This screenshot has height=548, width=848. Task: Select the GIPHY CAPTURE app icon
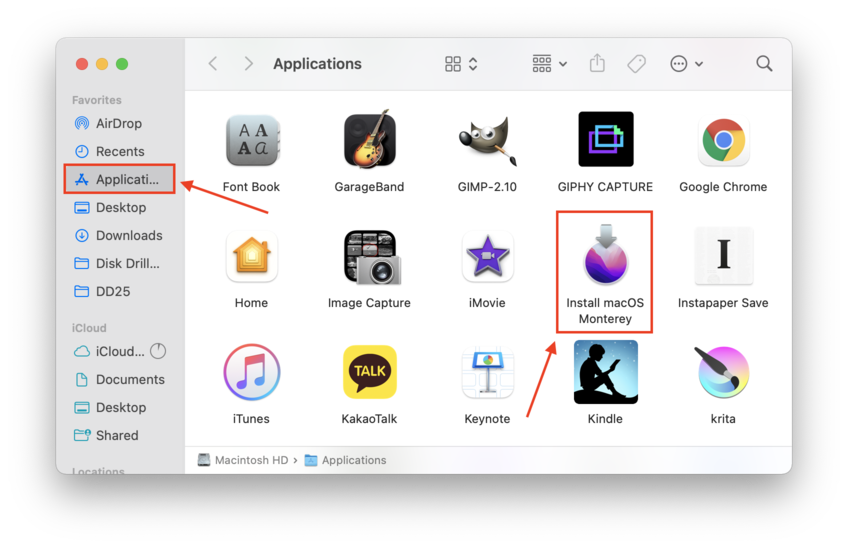click(x=605, y=139)
